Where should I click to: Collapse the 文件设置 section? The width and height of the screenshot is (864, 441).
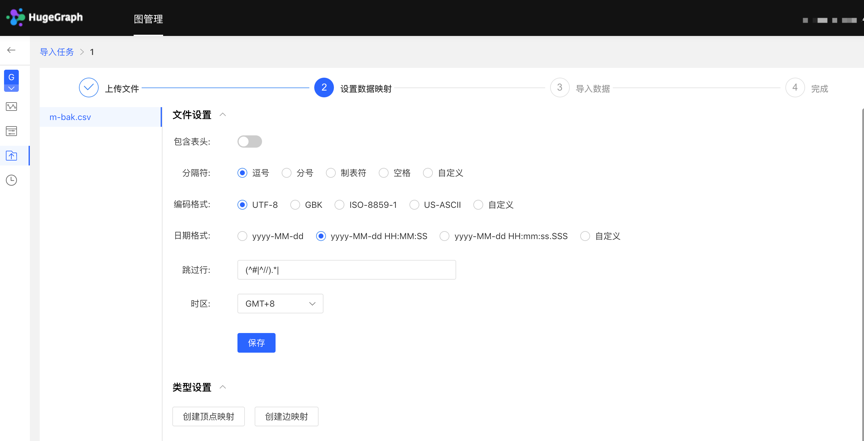click(223, 115)
